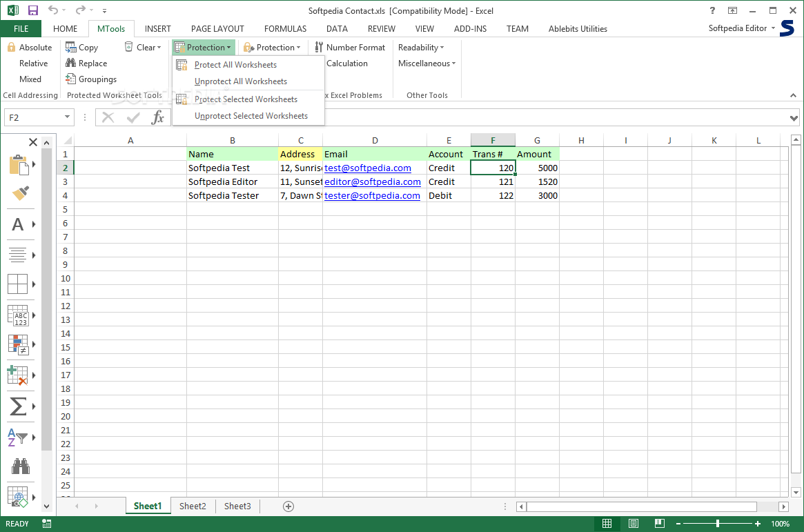Open the second Protection dropdown with key icon

[x=272, y=47]
